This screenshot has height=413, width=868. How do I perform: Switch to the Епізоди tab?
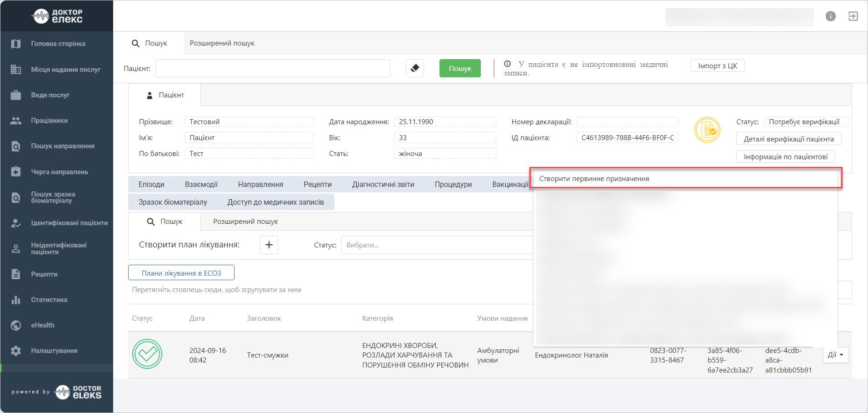[x=151, y=184]
